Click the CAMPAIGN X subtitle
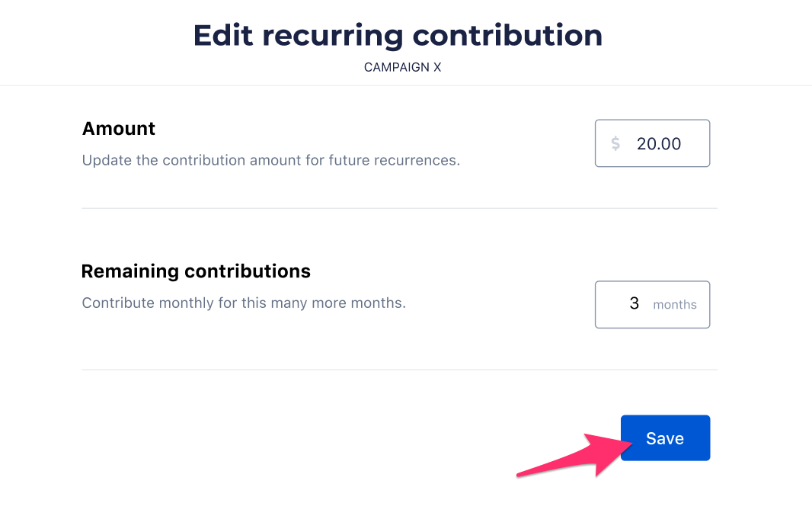This screenshot has height=532, width=812. pos(402,67)
